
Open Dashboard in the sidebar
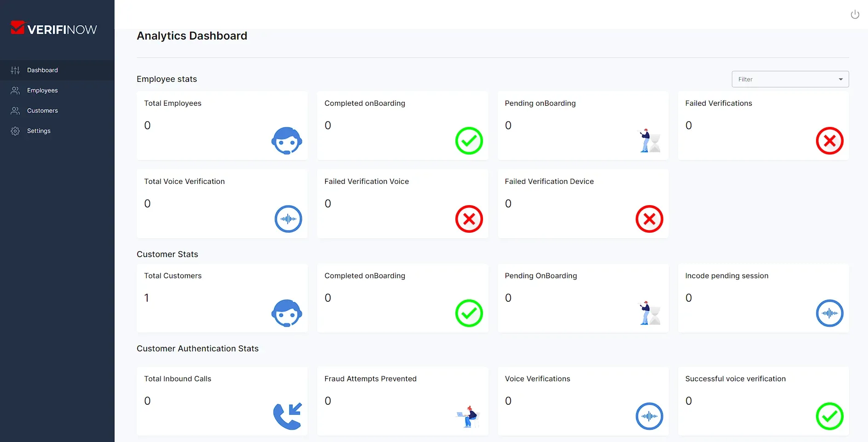click(x=42, y=70)
